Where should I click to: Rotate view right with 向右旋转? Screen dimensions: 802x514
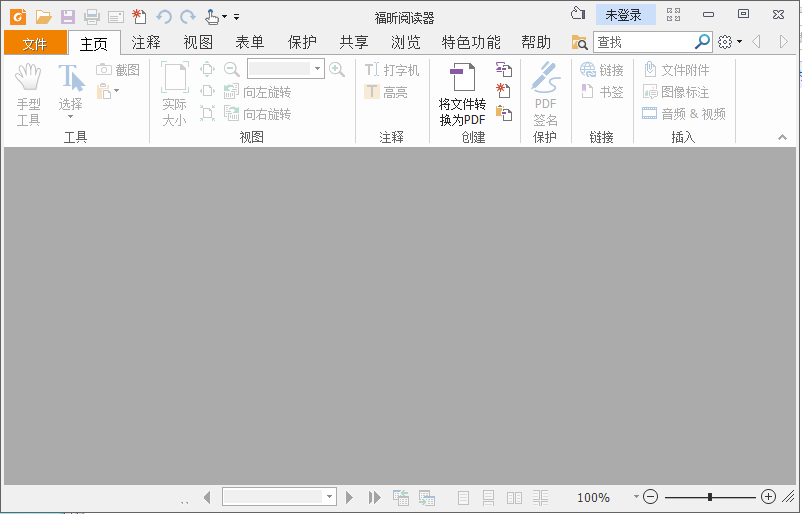click(258, 114)
